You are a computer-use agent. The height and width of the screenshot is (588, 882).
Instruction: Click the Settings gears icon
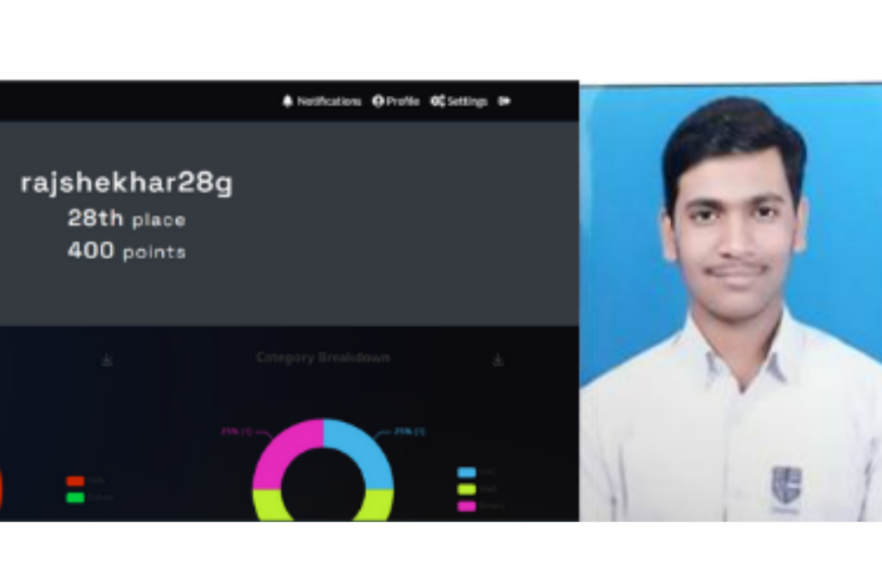[x=438, y=102]
